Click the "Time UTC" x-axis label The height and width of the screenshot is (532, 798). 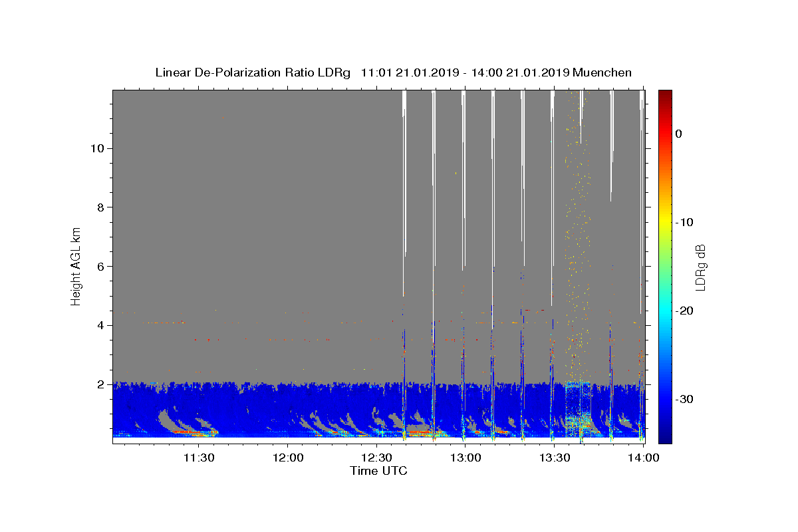(378, 471)
